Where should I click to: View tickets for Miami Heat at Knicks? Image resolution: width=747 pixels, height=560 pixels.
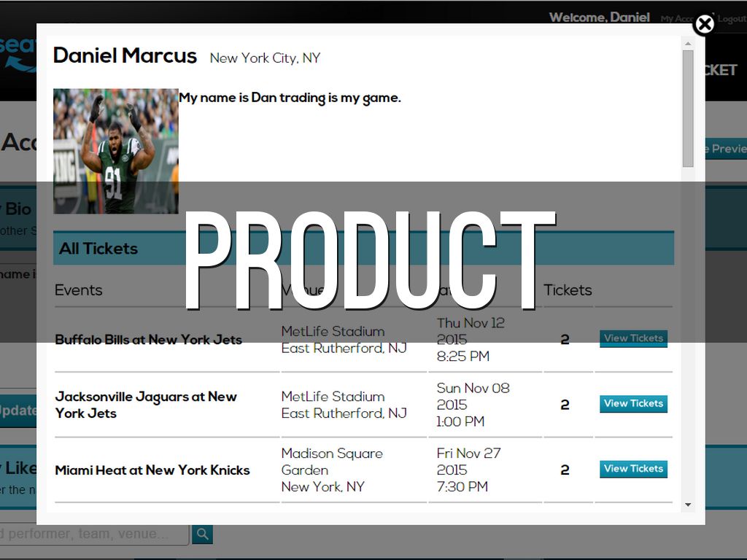[633, 469]
